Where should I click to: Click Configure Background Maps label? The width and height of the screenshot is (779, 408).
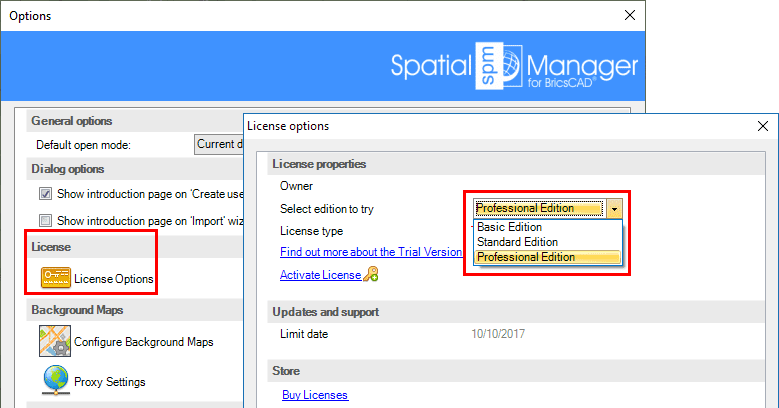tap(144, 342)
